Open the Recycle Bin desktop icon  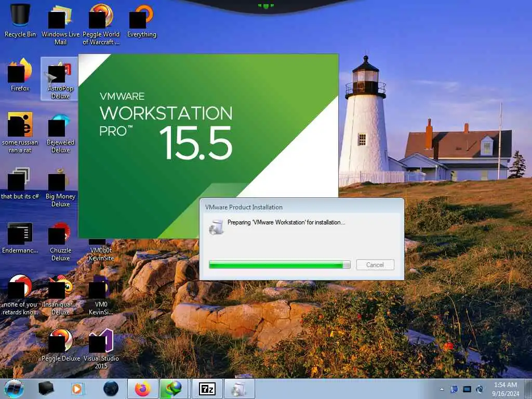[x=20, y=20]
